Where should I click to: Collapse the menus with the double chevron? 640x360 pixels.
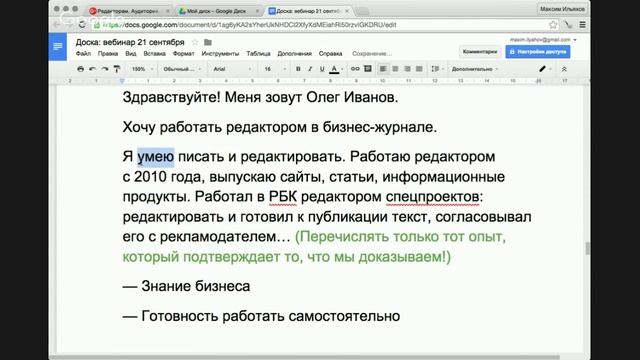point(564,69)
